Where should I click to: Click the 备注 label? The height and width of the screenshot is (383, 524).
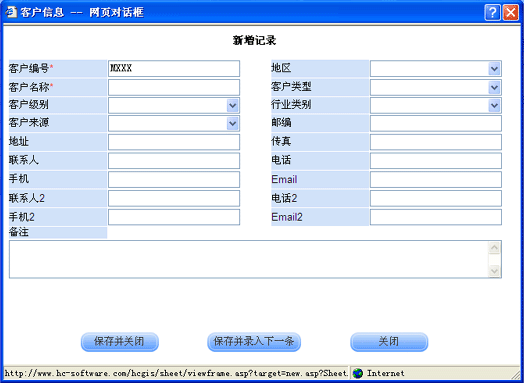click(19, 232)
